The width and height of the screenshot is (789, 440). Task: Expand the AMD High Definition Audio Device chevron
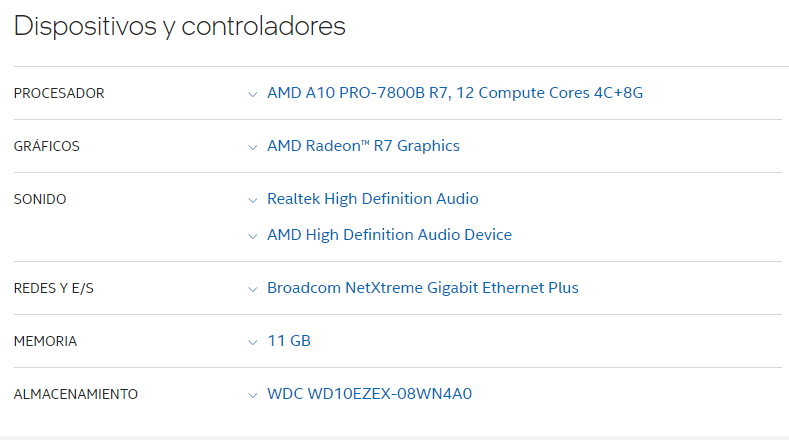[253, 236]
